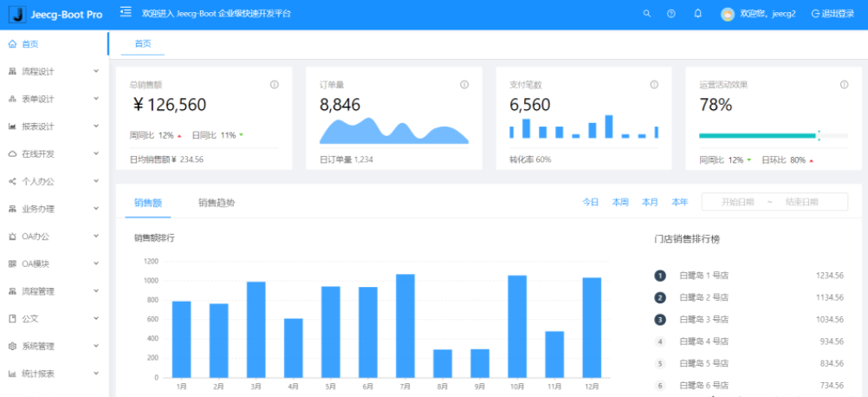Switch to the 销售趋势 tab
Viewport: 868px width, 397px height.
tap(217, 203)
